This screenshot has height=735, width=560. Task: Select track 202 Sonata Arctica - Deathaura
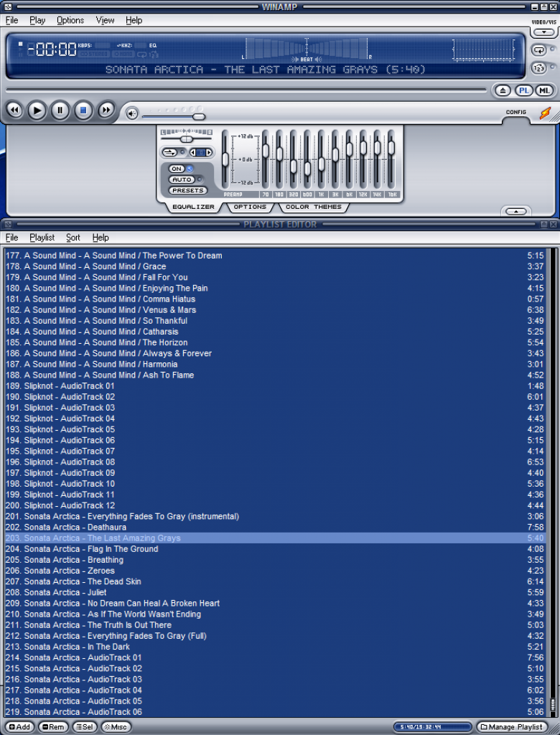coord(275,528)
